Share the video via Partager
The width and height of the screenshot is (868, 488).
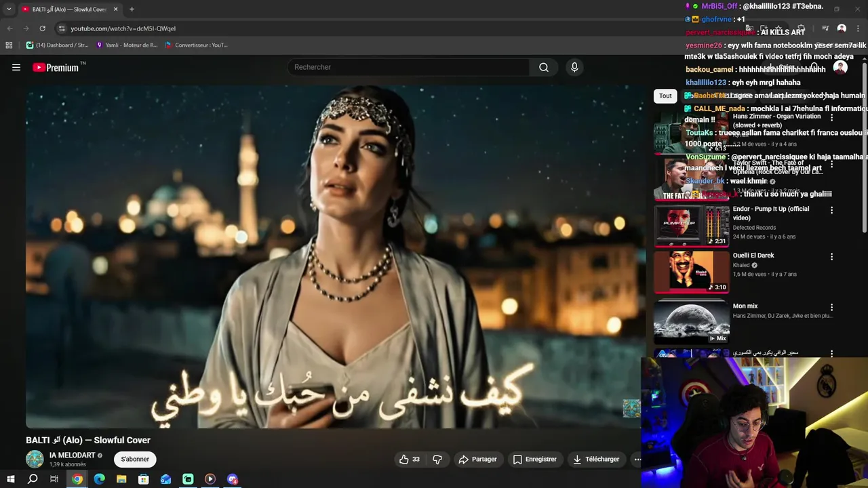(477, 460)
